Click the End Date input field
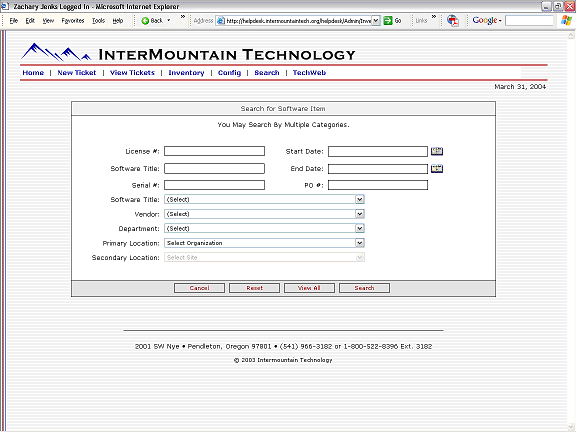The height and width of the screenshot is (432, 576). pyautogui.click(x=378, y=169)
